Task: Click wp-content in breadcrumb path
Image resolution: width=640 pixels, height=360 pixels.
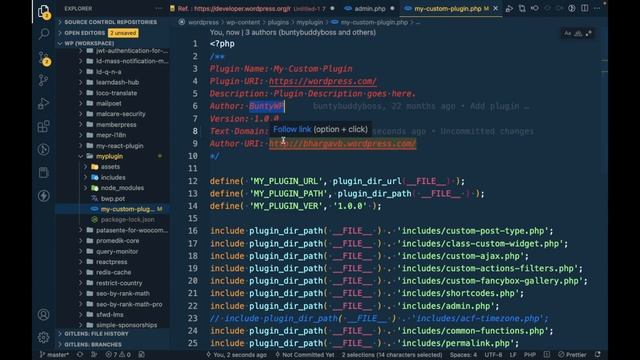Action: click(243, 22)
